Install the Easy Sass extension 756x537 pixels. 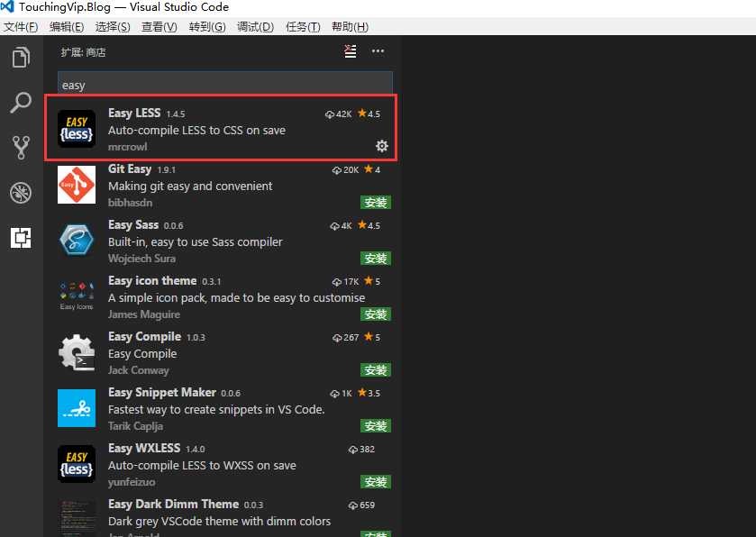[376, 259]
